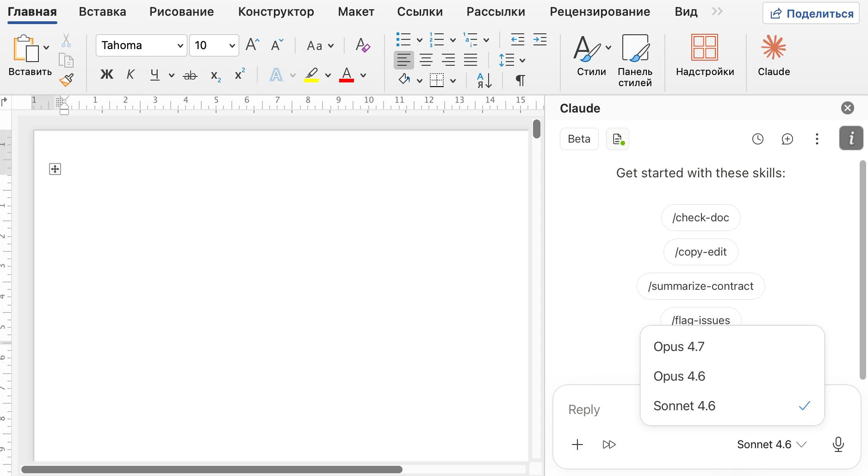Screen dimensions: 868x476
Task: Apply text effects with the outlined A
Action: tap(276, 75)
